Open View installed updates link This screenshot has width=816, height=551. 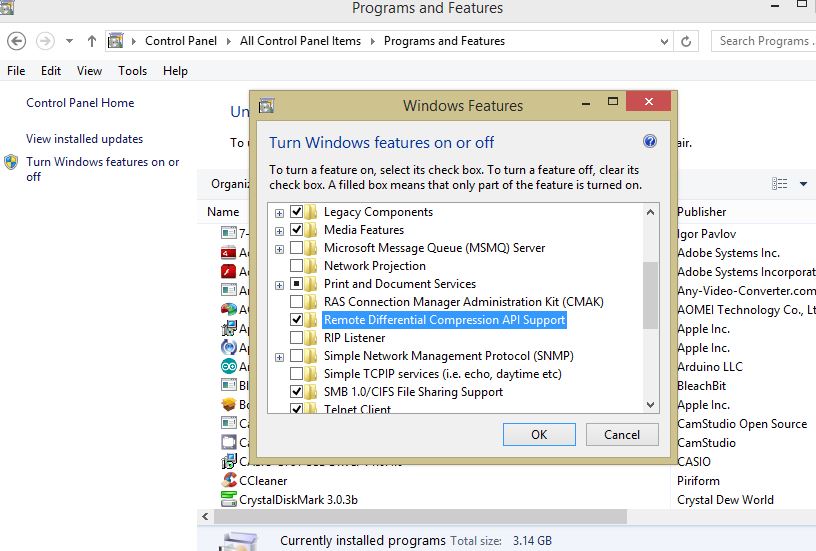point(84,139)
